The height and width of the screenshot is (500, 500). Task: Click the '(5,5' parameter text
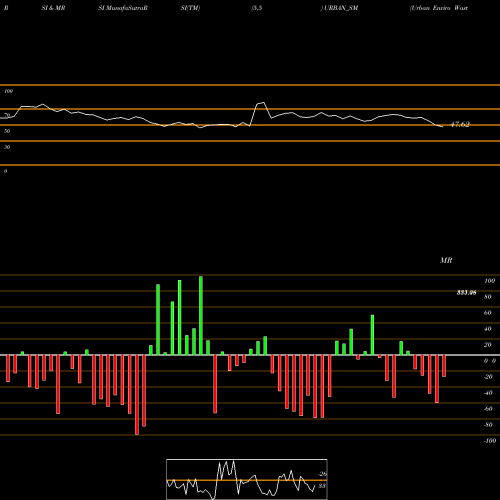point(257,8)
